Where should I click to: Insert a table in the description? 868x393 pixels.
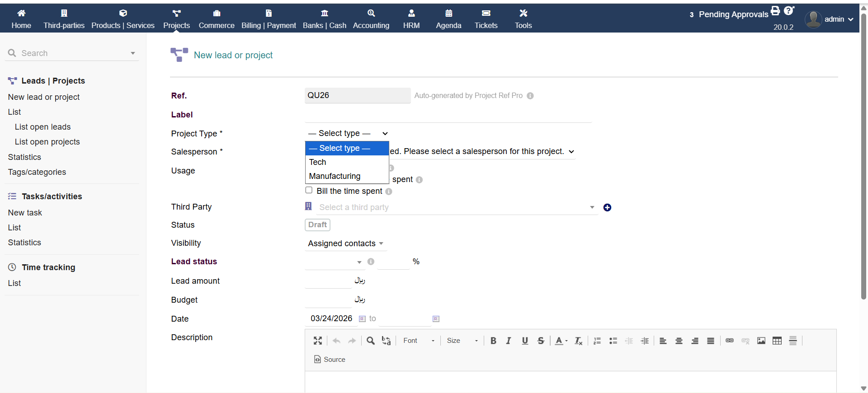[x=777, y=341]
